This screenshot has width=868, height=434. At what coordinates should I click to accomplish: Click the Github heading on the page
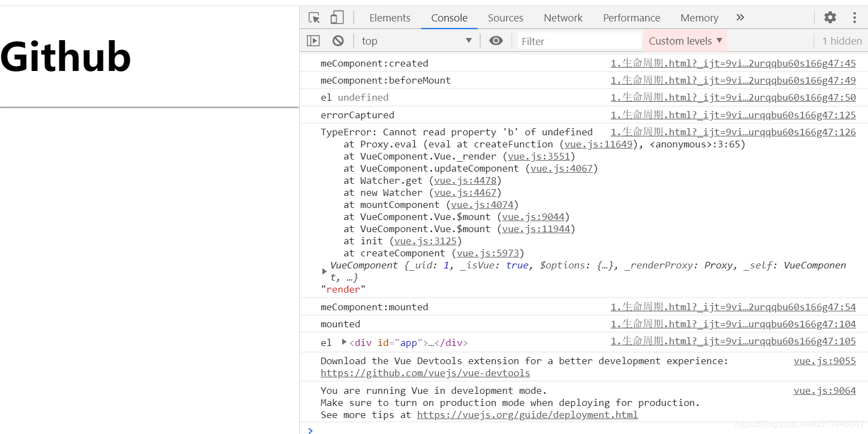click(x=65, y=57)
